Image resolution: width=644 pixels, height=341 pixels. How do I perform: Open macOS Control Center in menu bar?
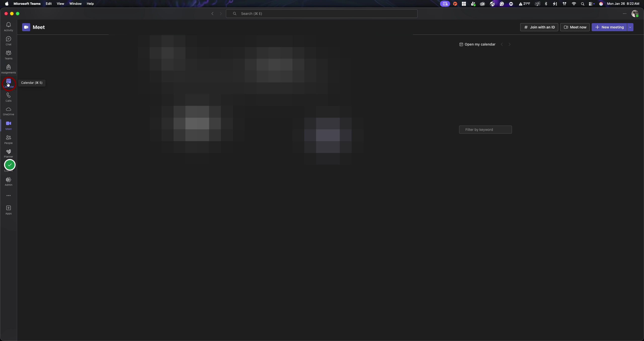click(591, 4)
